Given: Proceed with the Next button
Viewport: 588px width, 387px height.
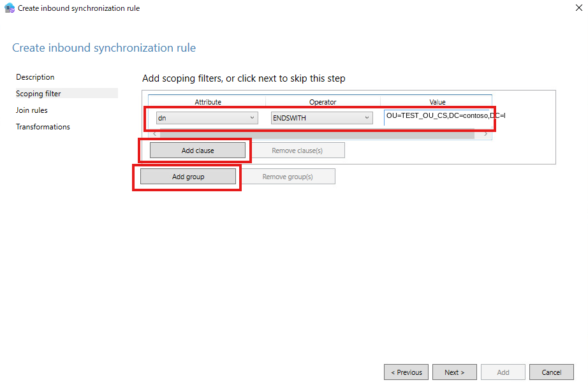Looking at the screenshot, I should tap(455, 372).
